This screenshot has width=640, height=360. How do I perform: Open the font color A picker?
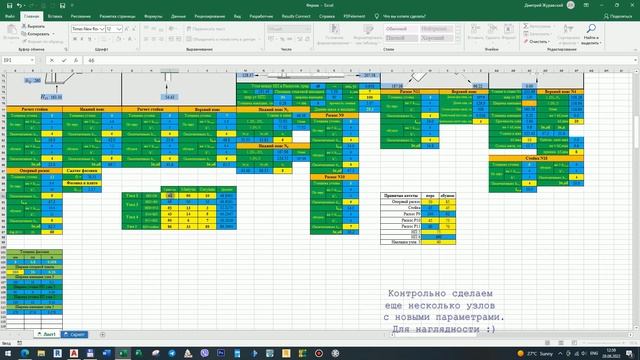(130, 39)
